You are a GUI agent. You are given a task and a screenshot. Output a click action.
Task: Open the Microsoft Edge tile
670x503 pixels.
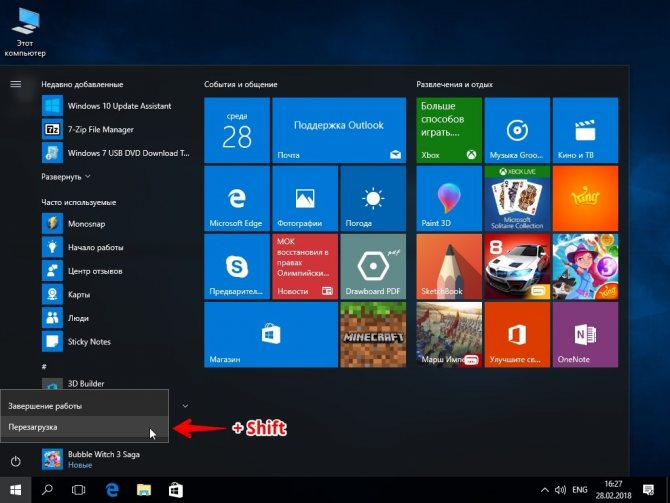click(x=237, y=198)
